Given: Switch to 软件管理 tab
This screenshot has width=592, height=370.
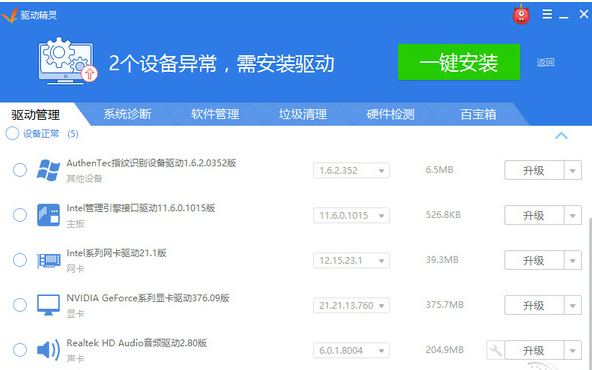Looking at the screenshot, I should [x=215, y=114].
